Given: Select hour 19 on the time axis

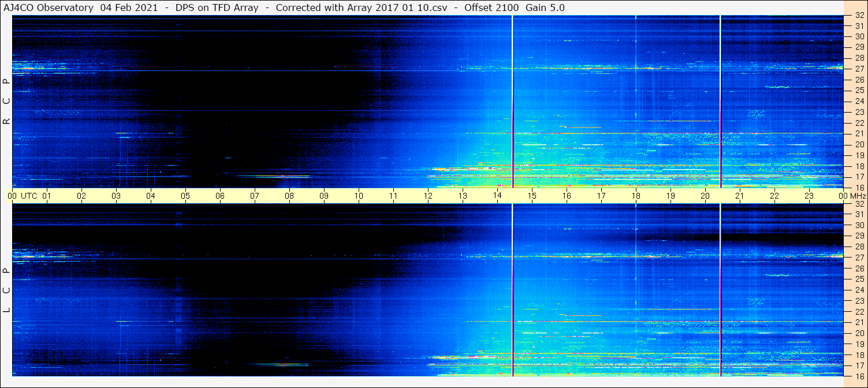Looking at the screenshot, I should point(670,196).
